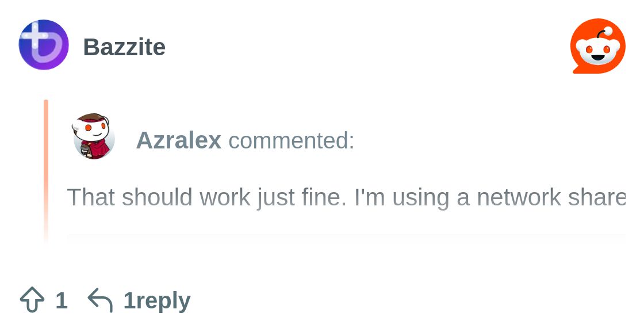Click the Bazzite community avatar icon
Screen dimensions: 644x336
[44, 45]
